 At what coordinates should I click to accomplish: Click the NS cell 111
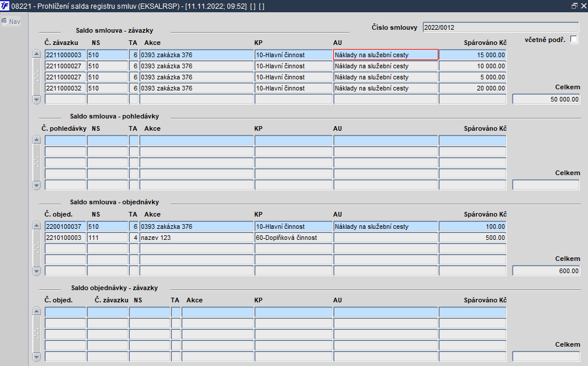[107, 238]
